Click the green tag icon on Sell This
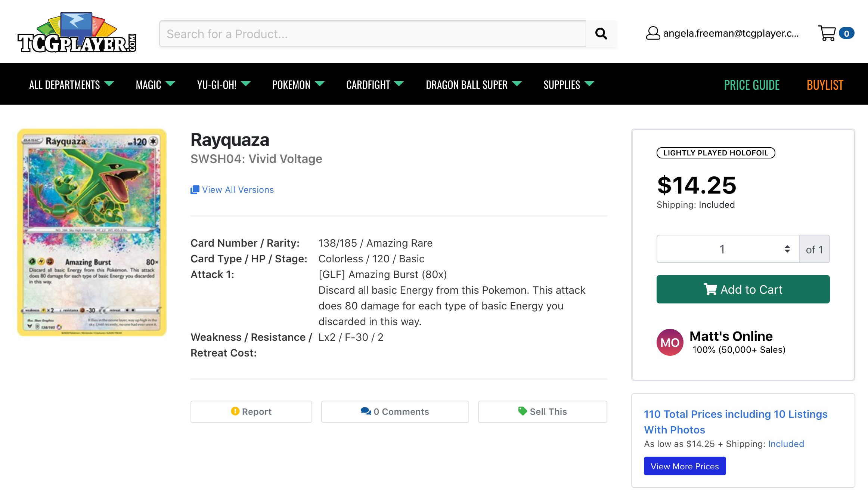This screenshot has height=500, width=868. [522, 411]
